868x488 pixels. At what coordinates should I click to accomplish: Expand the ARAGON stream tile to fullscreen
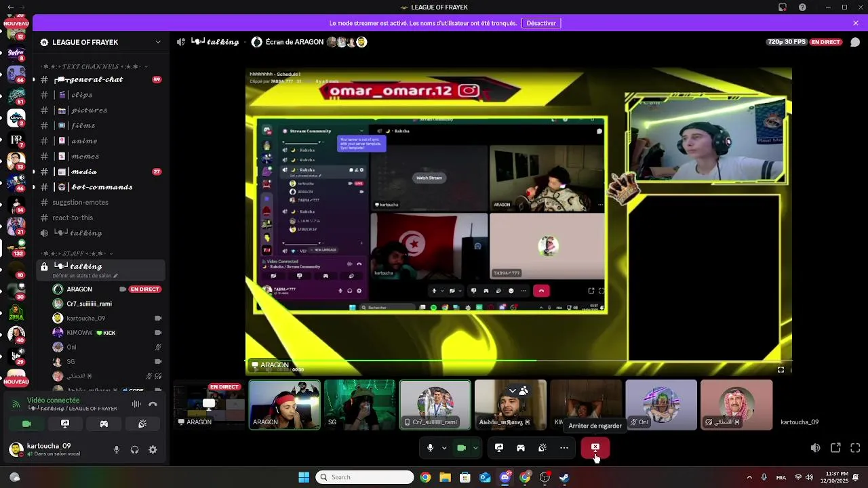(x=781, y=369)
